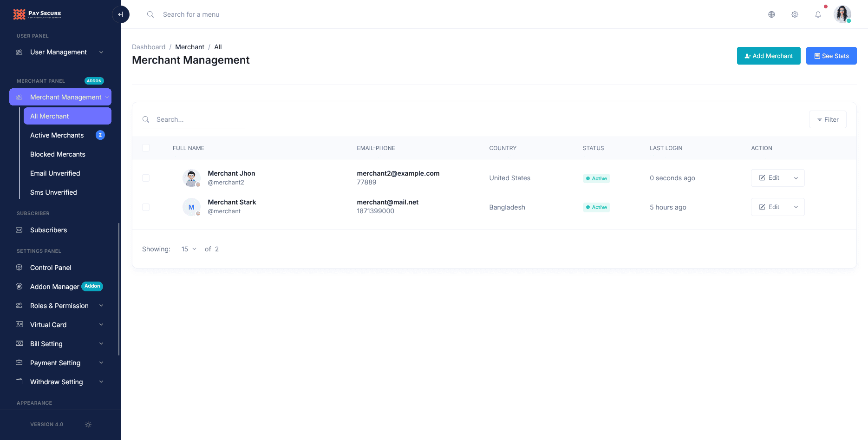
Task: Select the Subscribers mail icon
Action: (x=19, y=230)
